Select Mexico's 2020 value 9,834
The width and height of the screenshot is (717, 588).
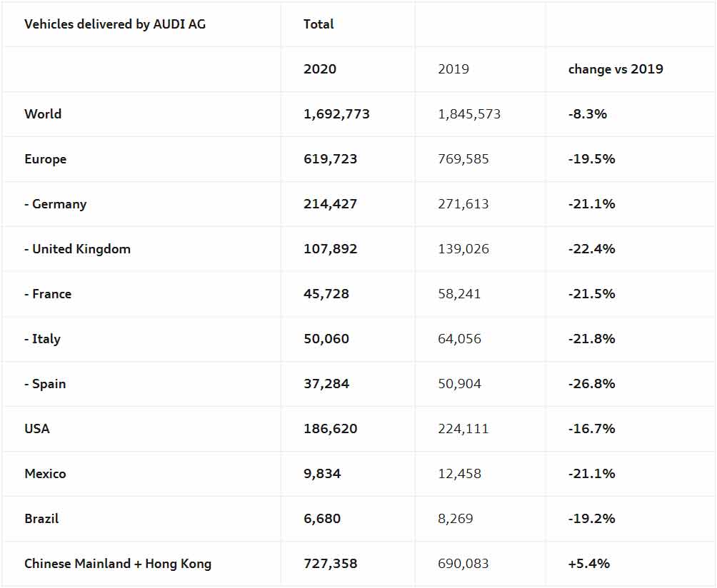point(322,474)
